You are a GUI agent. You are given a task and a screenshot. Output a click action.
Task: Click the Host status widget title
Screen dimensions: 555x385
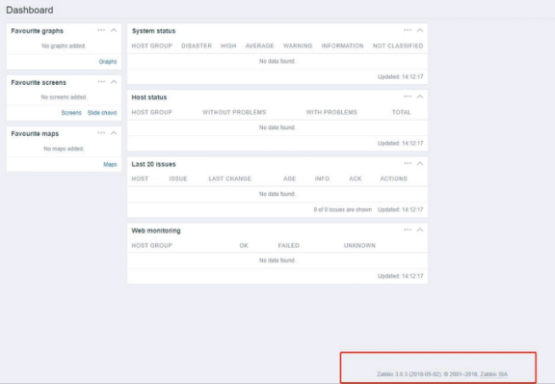[149, 97]
